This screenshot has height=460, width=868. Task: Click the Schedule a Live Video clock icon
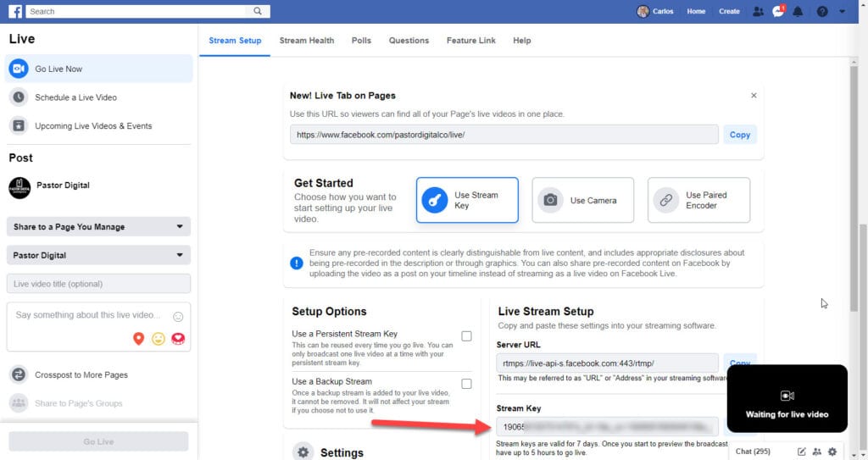pyautogui.click(x=19, y=97)
